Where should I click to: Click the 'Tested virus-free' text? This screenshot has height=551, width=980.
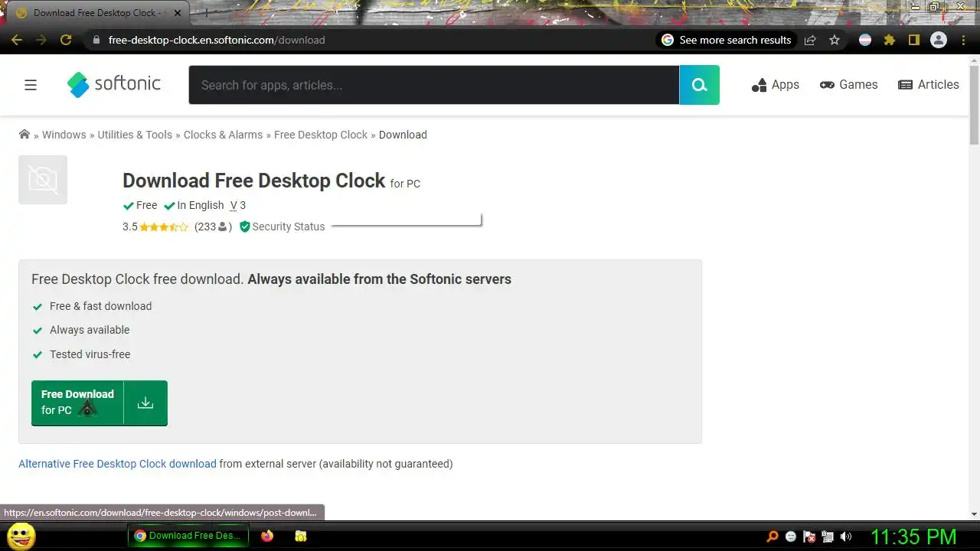pos(90,354)
